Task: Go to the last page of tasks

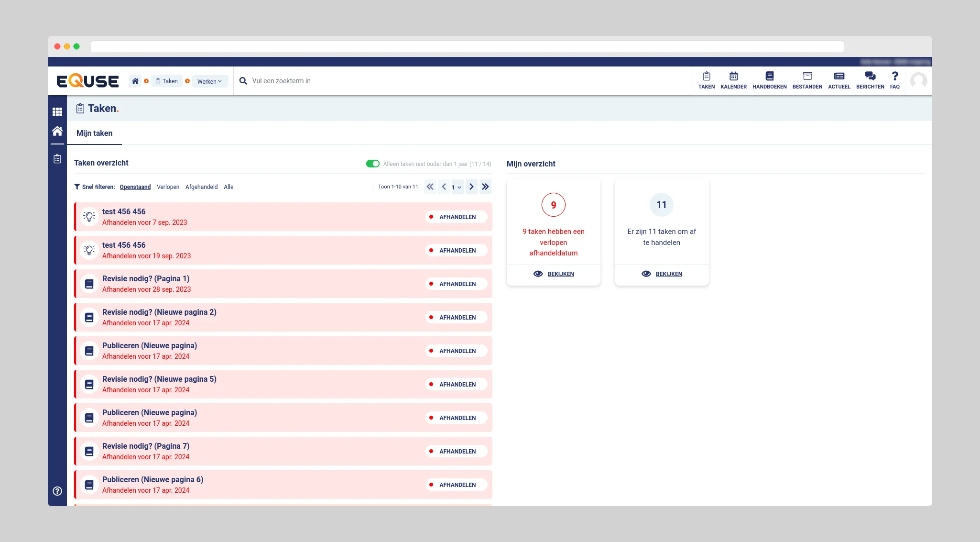Action: [x=485, y=187]
